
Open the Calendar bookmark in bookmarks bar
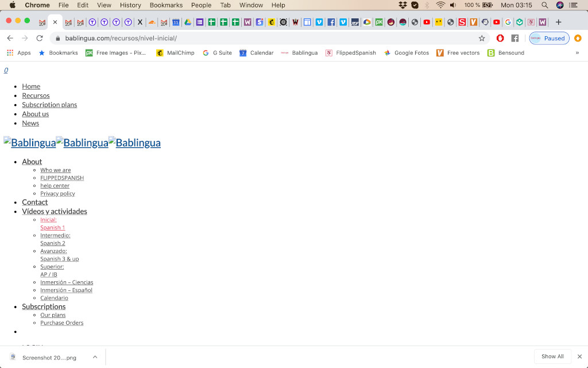[x=257, y=53]
